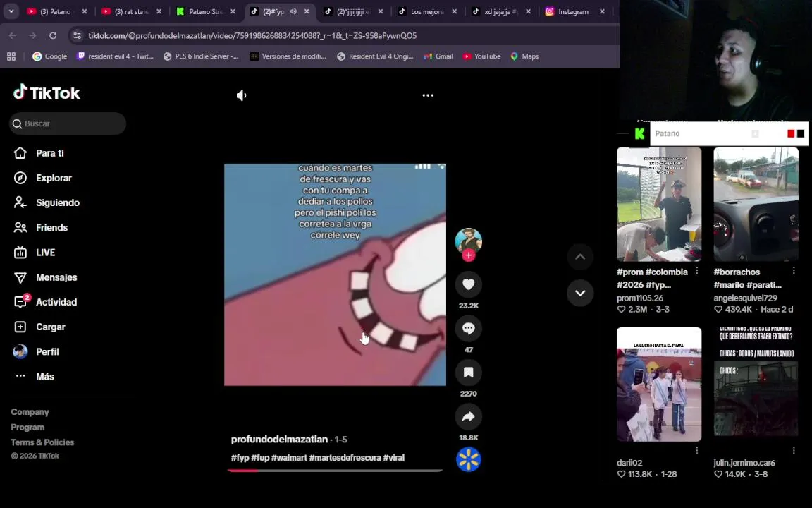The width and height of the screenshot is (812, 508).
Task: Click the TikTok logo in sidebar
Action: click(x=47, y=92)
